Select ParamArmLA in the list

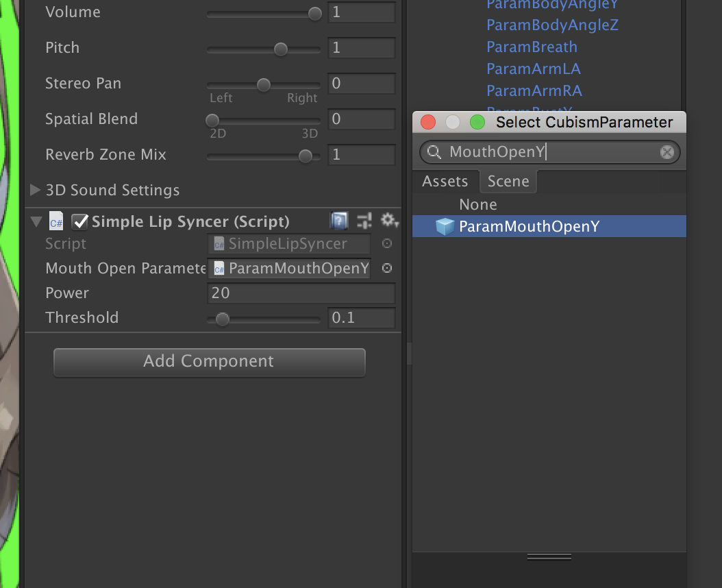click(534, 69)
